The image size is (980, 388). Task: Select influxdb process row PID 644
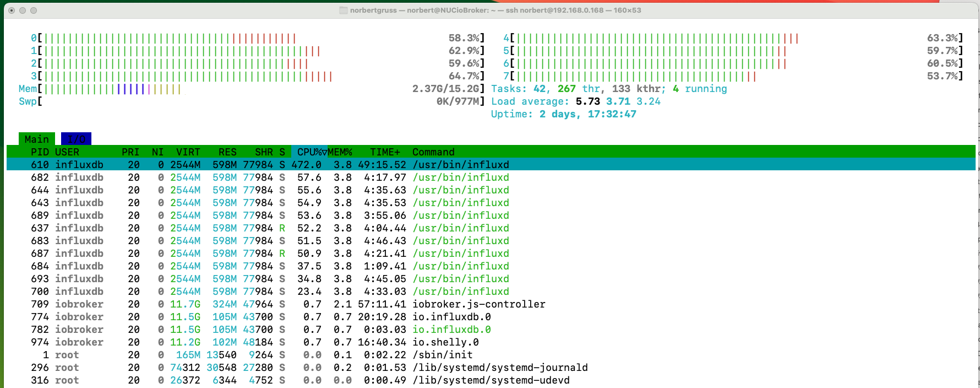[x=491, y=190]
